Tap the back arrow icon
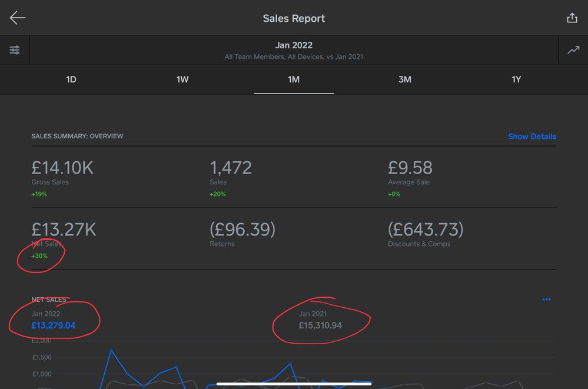 (x=18, y=18)
